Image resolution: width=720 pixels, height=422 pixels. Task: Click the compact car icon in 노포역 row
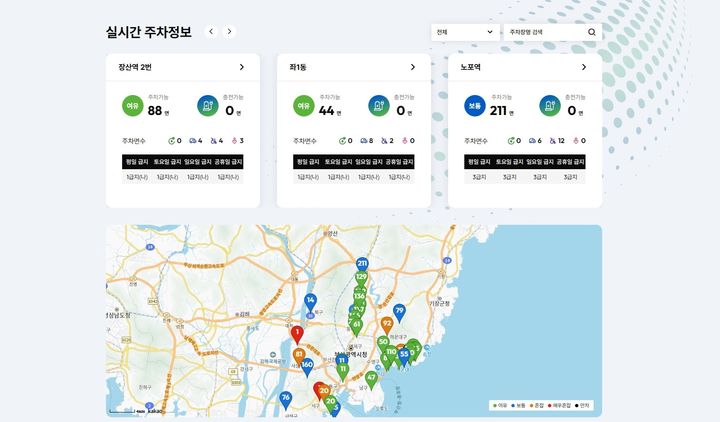pos(532,141)
